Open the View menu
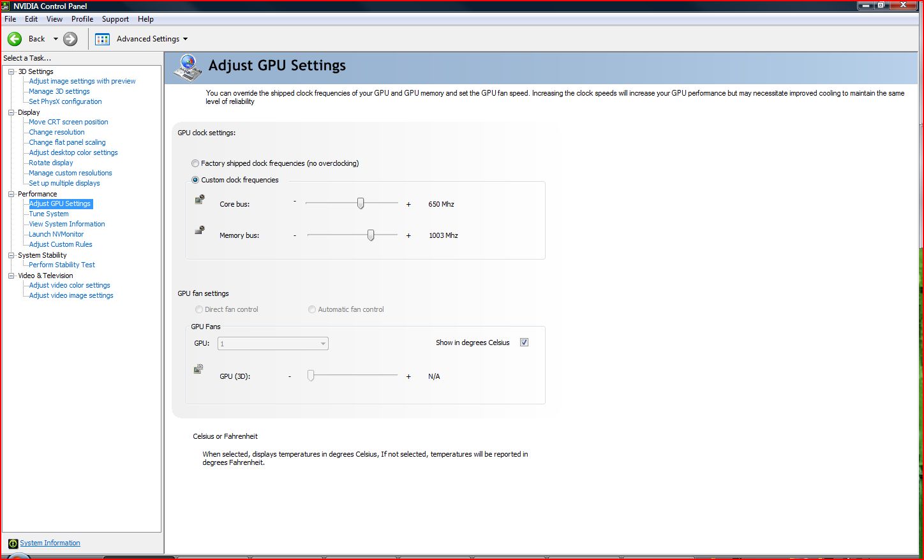This screenshot has height=560, width=924. (54, 19)
